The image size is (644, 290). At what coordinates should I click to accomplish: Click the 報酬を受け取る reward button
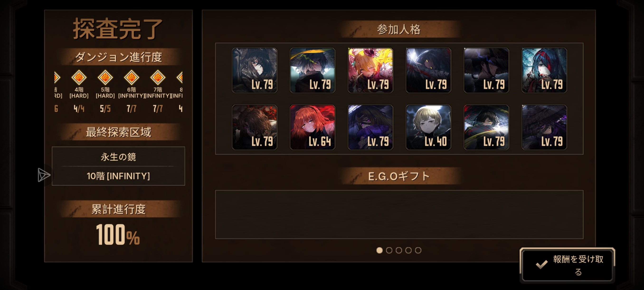pos(567,265)
